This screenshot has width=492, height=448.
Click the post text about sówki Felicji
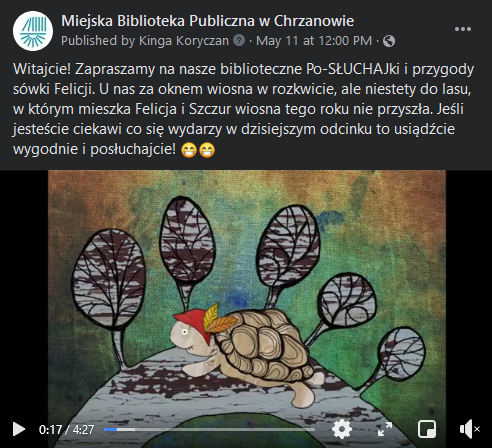click(243, 109)
